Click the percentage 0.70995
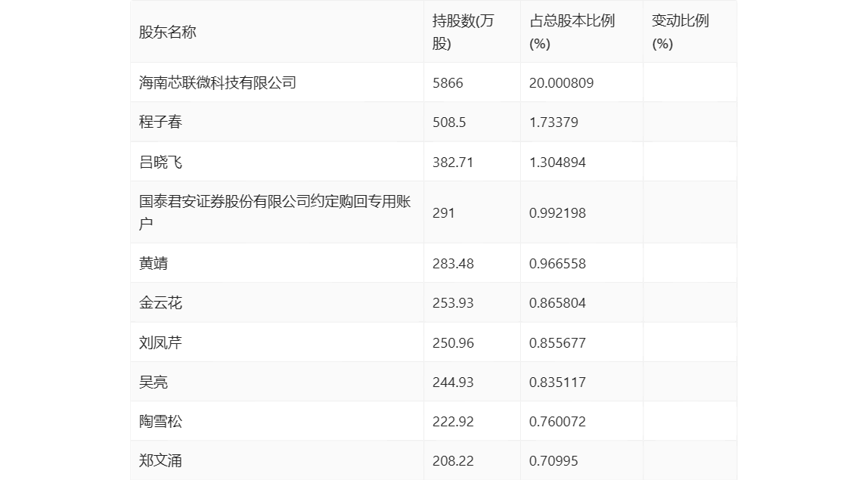This screenshot has width=868, height=480. click(x=553, y=460)
